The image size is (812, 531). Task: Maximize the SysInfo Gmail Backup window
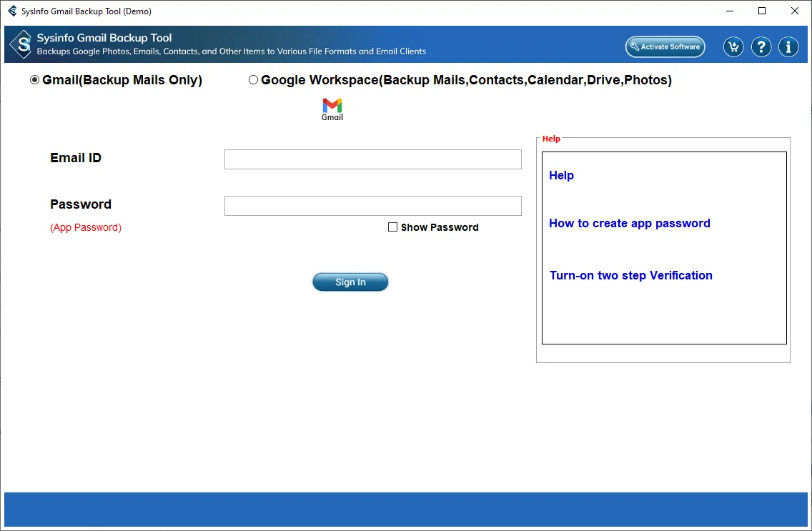[x=762, y=11]
